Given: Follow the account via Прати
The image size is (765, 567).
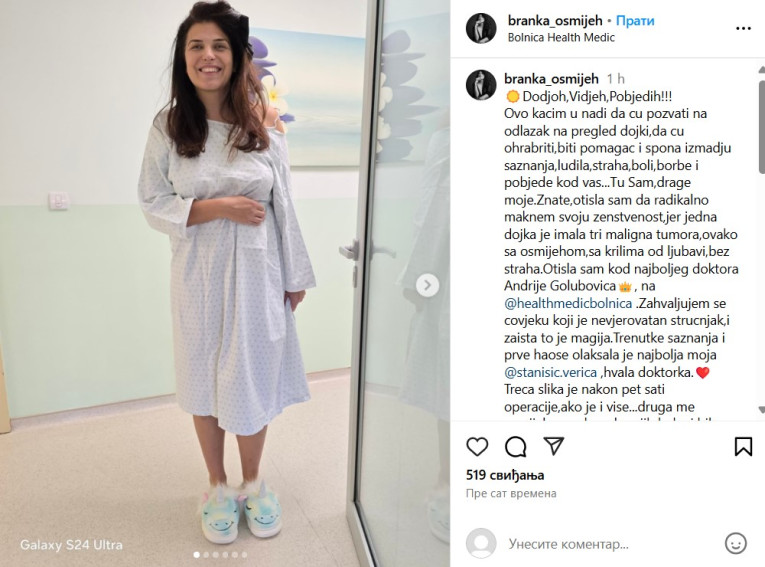Looking at the screenshot, I should coord(635,21).
